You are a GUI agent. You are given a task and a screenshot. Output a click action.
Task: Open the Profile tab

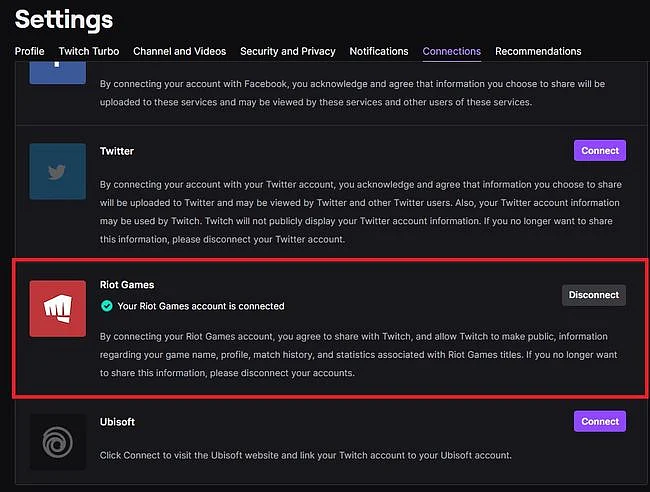click(29, 51)
